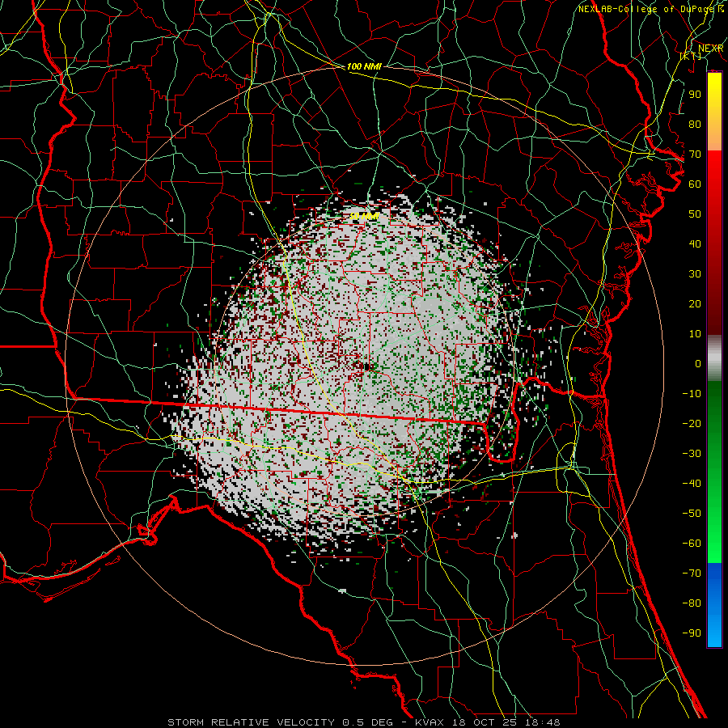The image size is (728, 728).
Task: Select the positive 10 knot scale label
Action: point(695,334)
